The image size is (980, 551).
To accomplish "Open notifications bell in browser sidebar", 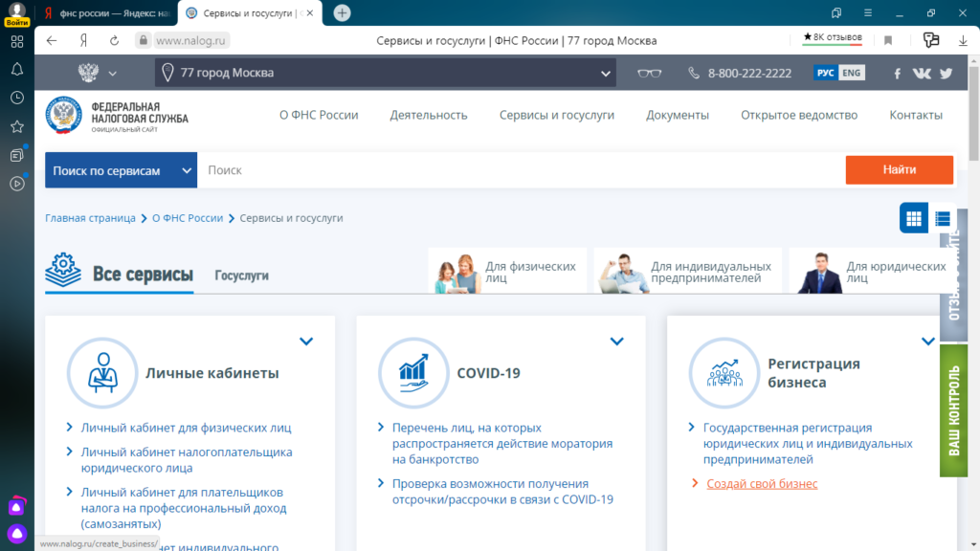I will (17, 69).
